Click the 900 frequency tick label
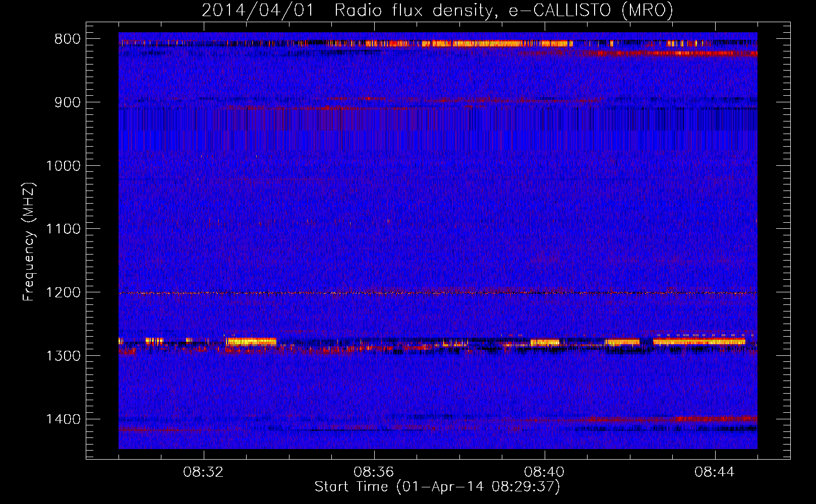 (x=67, y=103)
